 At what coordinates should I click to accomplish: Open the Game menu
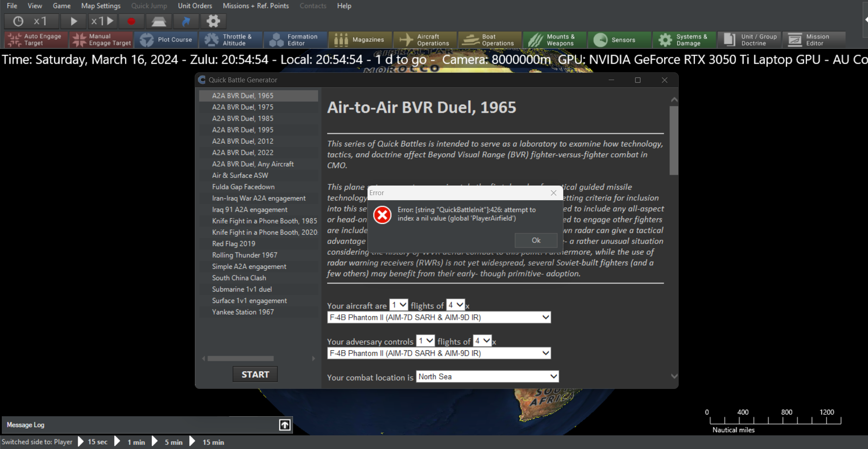(x=61, y=6)
